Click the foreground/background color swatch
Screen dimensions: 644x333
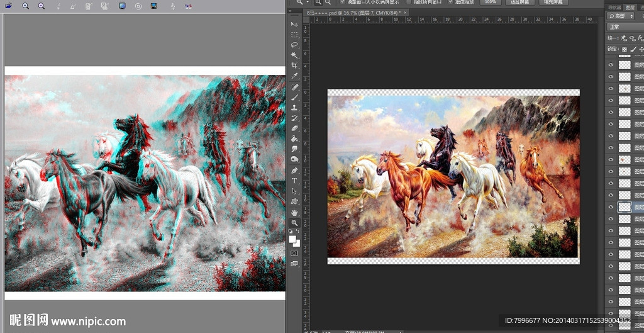tap(294, 240)
